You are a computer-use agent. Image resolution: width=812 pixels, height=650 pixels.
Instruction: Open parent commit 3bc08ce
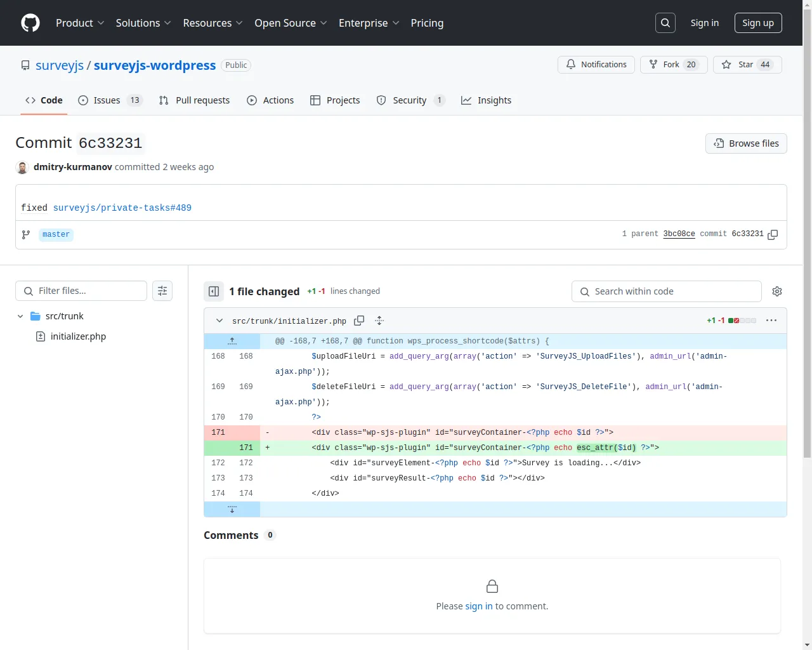point(679,234)
